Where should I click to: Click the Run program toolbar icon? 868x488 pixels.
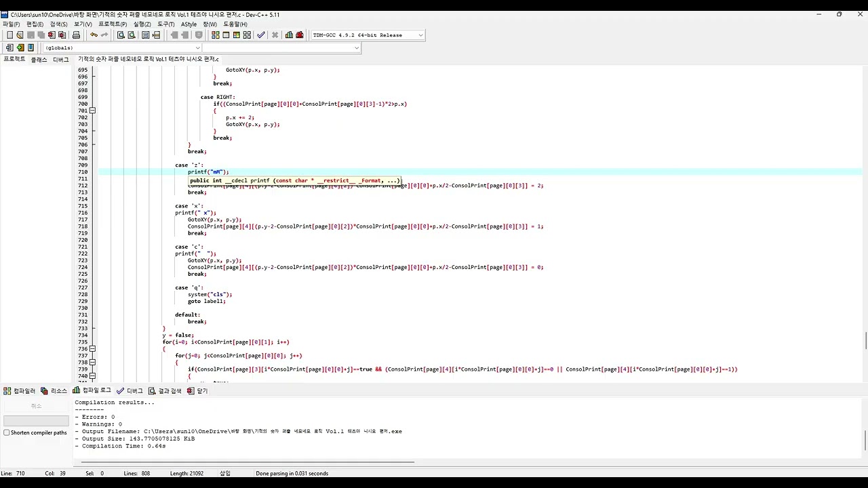pyautogui.click(x=226, y=35)
